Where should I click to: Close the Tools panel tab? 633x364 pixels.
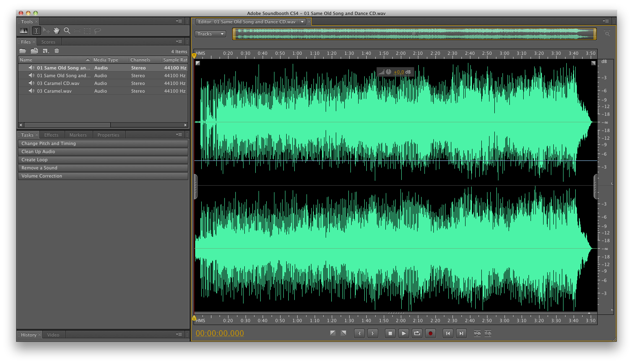36,22
